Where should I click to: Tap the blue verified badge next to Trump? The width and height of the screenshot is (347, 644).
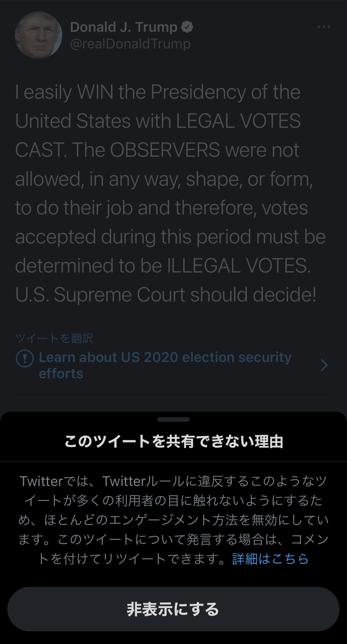[187, 27]
